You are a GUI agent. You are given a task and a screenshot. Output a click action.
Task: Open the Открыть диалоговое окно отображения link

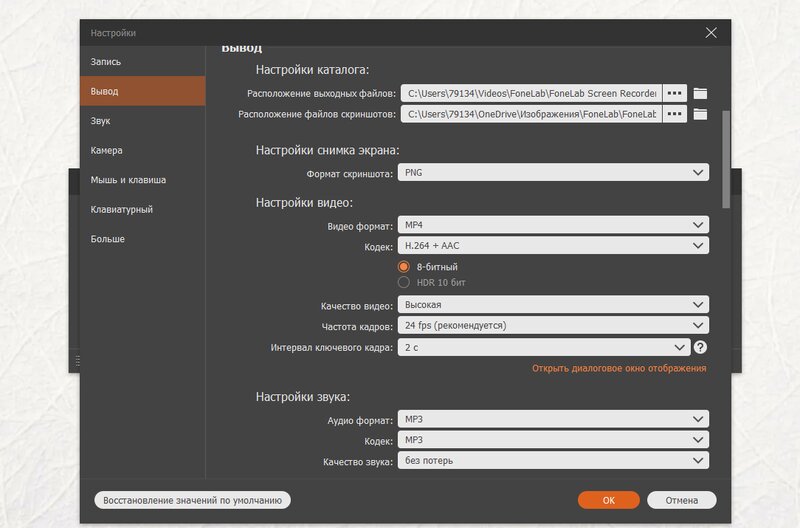pyautogui.click(x=619, y=368)
